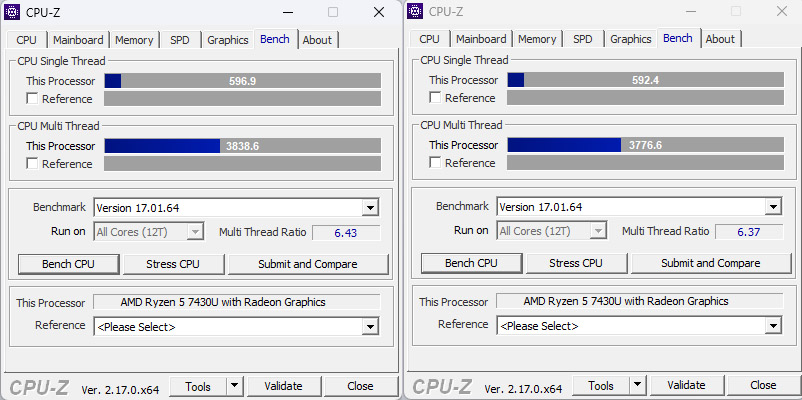Screen dimensions: 802x400
Task: Switch to Mainboard tab in right window
Action: pyautogui.click(x=481, y=39)
